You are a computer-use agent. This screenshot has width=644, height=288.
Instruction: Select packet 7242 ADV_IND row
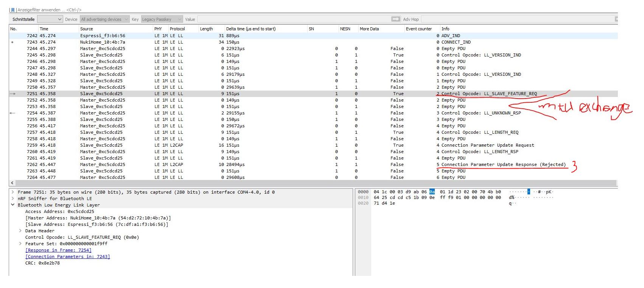(313, 36)
